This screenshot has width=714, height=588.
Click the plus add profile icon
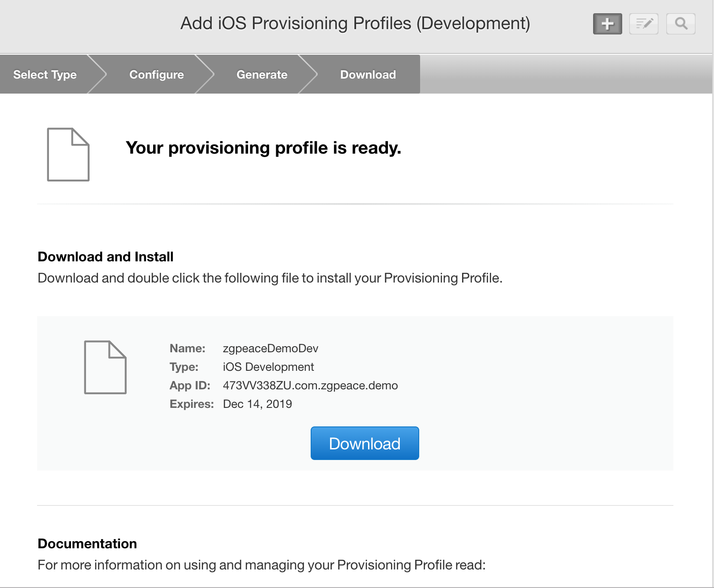point(607,24)
